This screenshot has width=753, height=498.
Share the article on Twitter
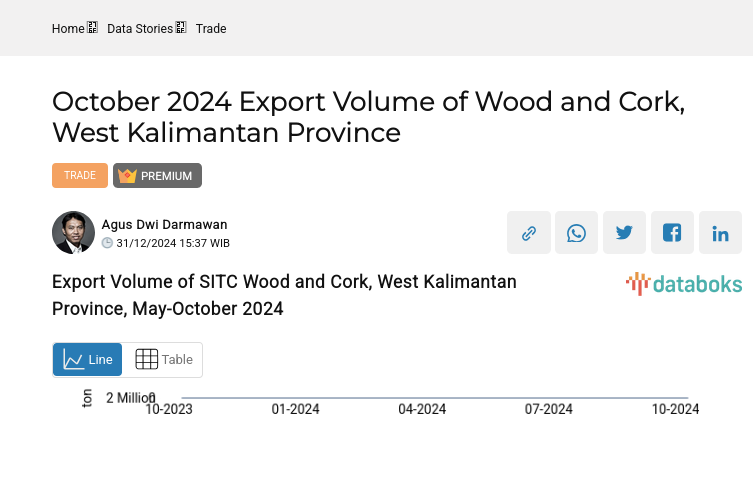tap(624, 233)
